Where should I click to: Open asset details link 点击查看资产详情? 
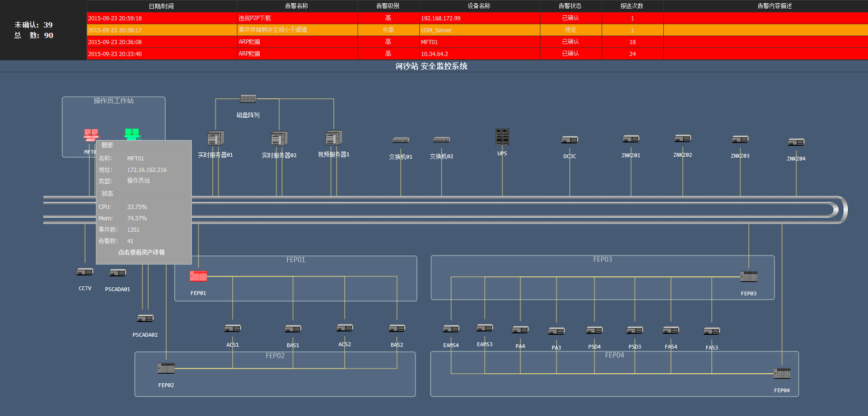tap(142, 252)
